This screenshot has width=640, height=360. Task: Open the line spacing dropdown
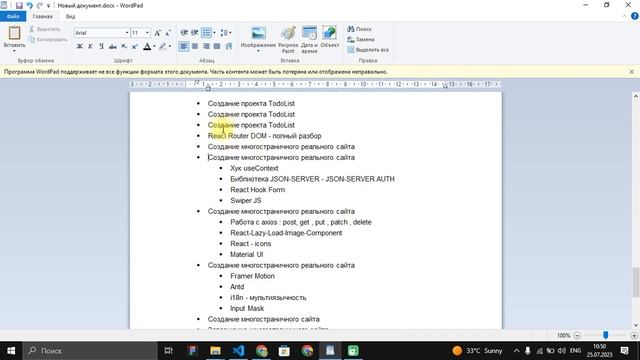point(226,33)
